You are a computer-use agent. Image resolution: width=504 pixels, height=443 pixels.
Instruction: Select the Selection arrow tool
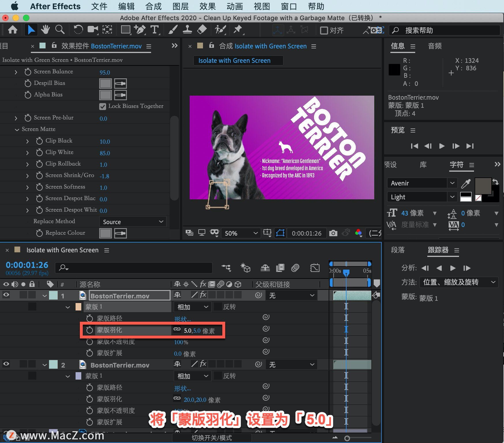click(x=31, y=30)
